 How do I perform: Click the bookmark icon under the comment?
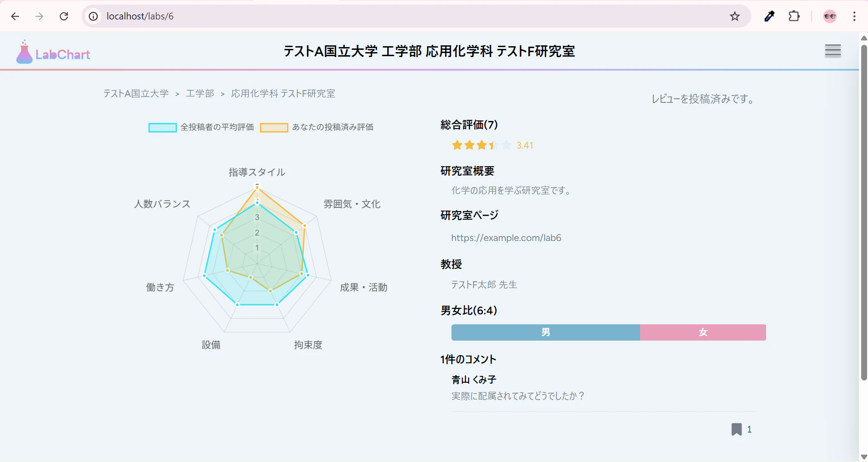737,429
